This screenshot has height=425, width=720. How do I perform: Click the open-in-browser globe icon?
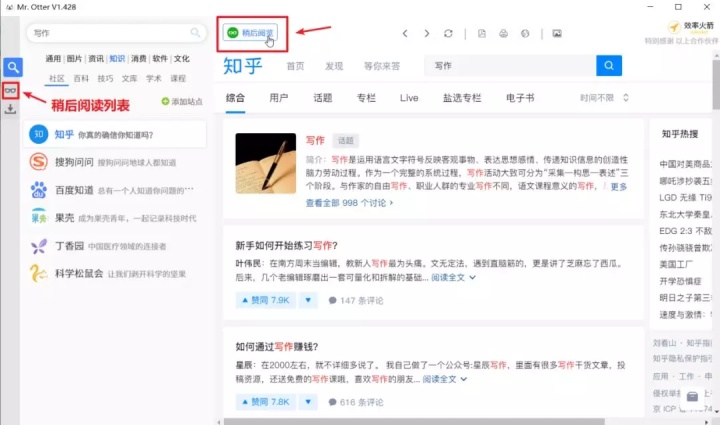(525, 34)
